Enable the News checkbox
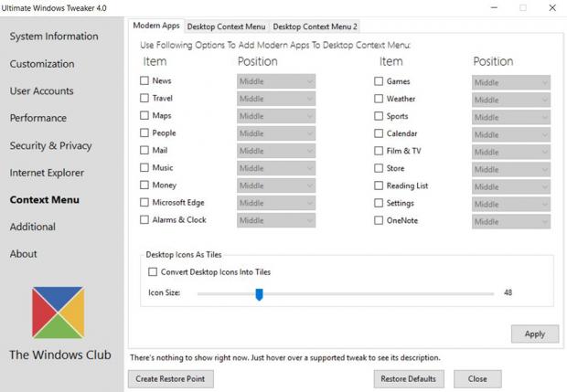 click(144, 81)
